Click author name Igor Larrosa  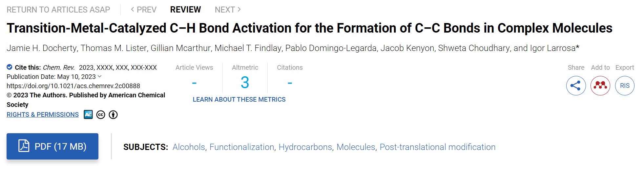tap(553, 48)
